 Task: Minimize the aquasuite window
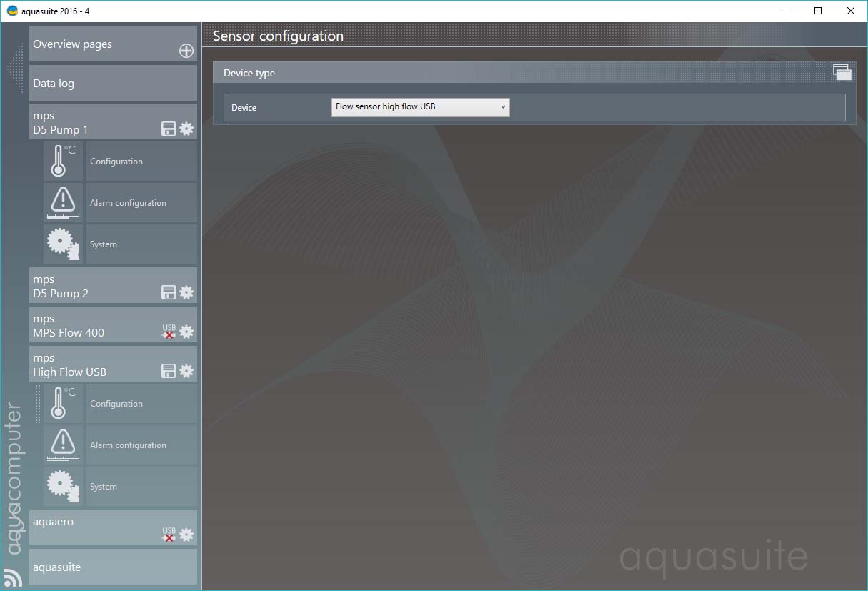pos(786,11)
